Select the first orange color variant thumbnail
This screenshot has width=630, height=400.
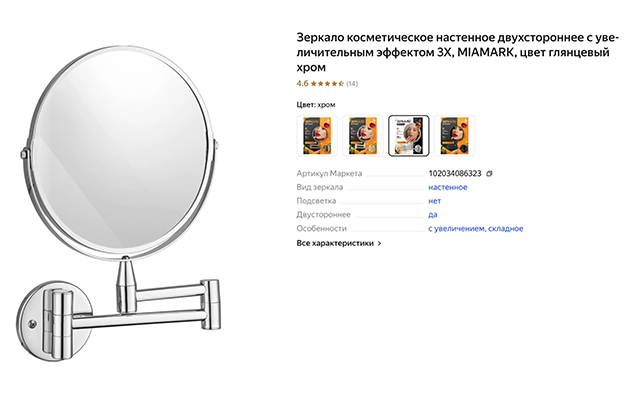click(x=317, y=136)
